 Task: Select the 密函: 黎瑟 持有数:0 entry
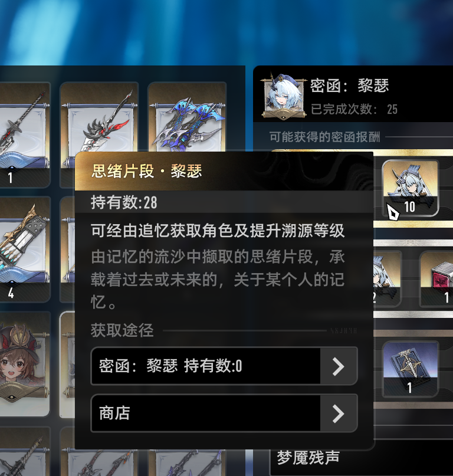224,366
